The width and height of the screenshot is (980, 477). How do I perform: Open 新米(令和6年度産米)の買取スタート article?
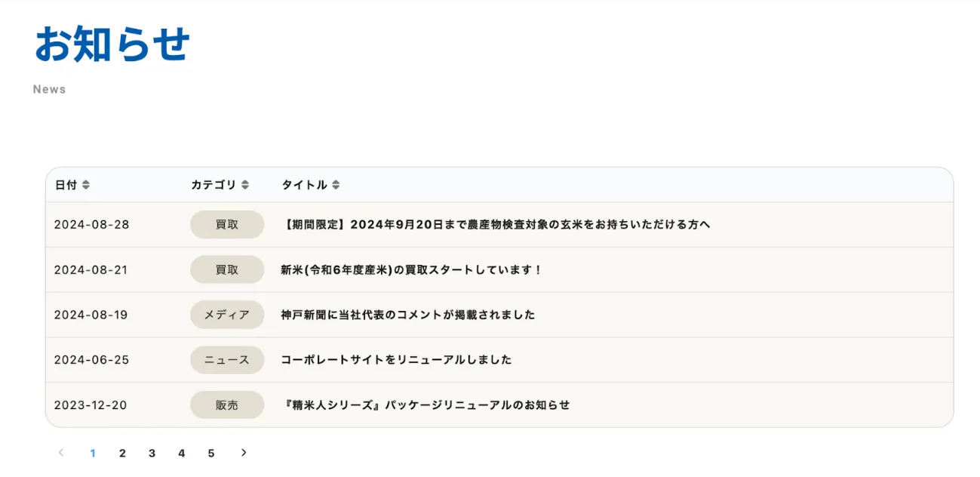[x=412, y=269]
